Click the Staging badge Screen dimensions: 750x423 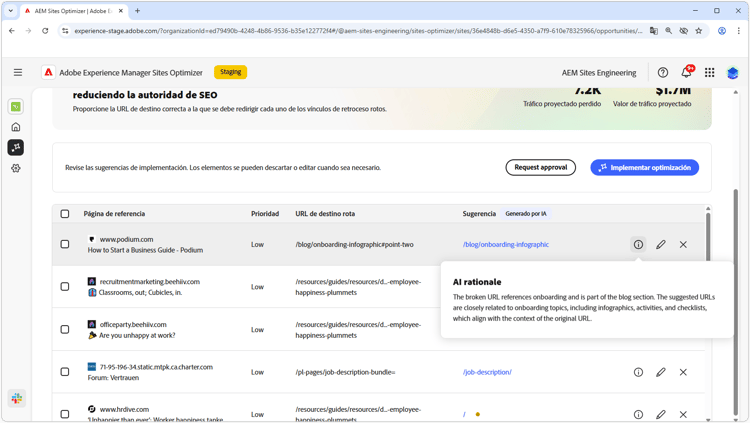(x=231, y=72)
